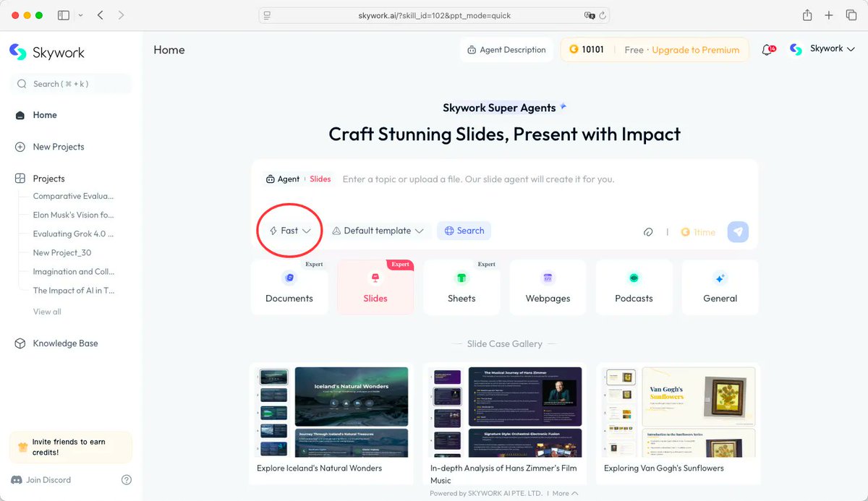The height and width of the screenshot is (501, 868).
Task: Toggle the Search option
Action: [464, 231]
